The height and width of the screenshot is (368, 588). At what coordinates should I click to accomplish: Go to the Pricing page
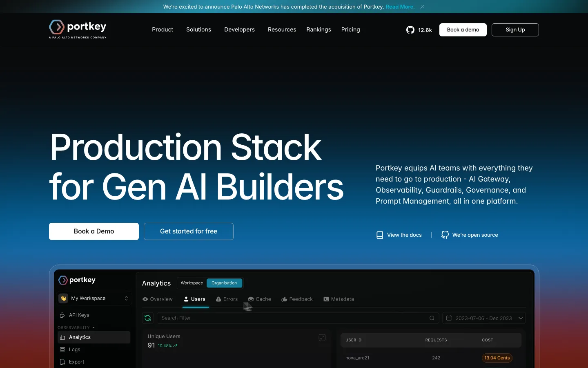pyautogui.click(x=350, y=29)
